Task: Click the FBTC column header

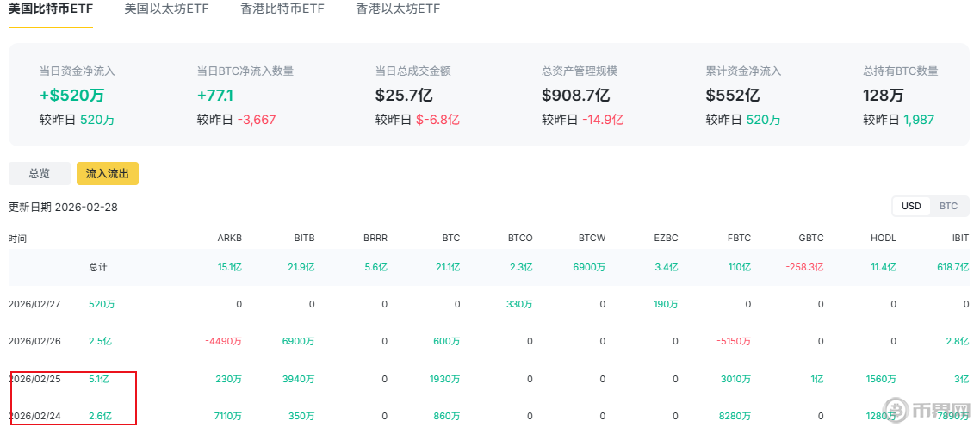Action: [739, 238]
